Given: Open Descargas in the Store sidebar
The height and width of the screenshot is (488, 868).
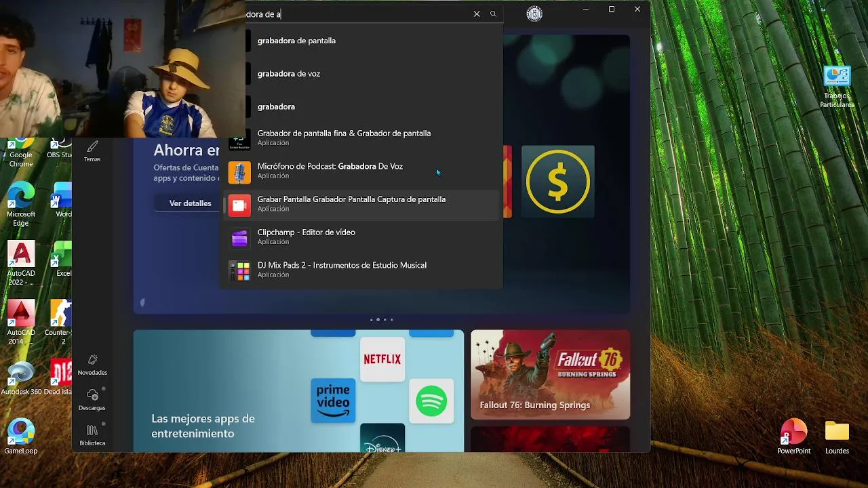Looking at the screenshot, I should tap(92, 400).
